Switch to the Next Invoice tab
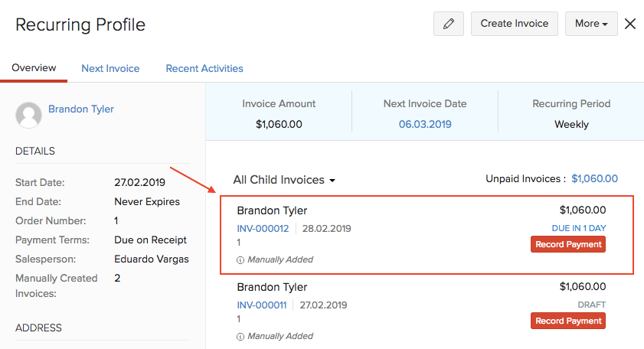Screen dimensions: 644x349 (110, 68)
